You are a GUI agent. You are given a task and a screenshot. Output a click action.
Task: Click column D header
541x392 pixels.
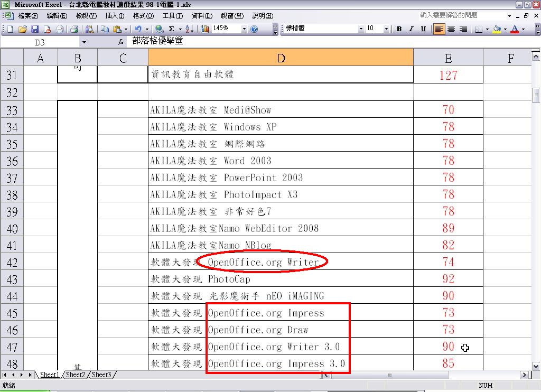[281, 58]
